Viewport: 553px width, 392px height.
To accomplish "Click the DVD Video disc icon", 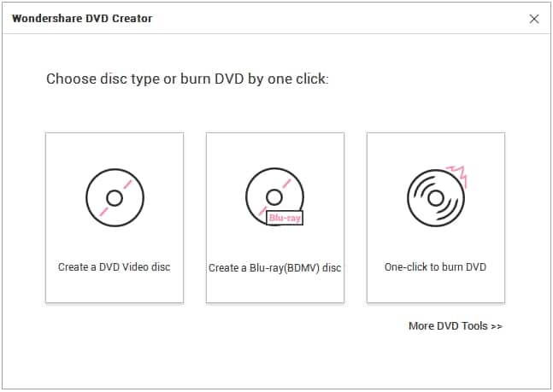I will click(x=115, y=197).
